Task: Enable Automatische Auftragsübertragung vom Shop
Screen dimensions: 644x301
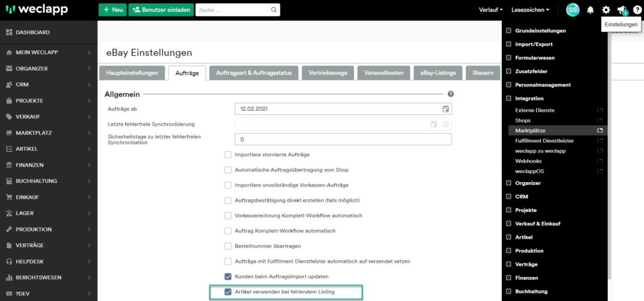Action: [x=228, y=170]
